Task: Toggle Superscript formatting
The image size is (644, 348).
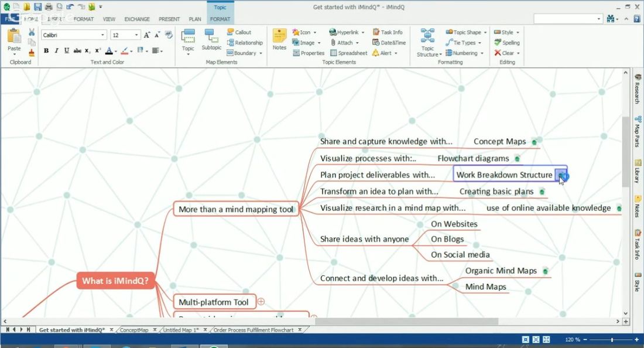Action: (98, 50)
